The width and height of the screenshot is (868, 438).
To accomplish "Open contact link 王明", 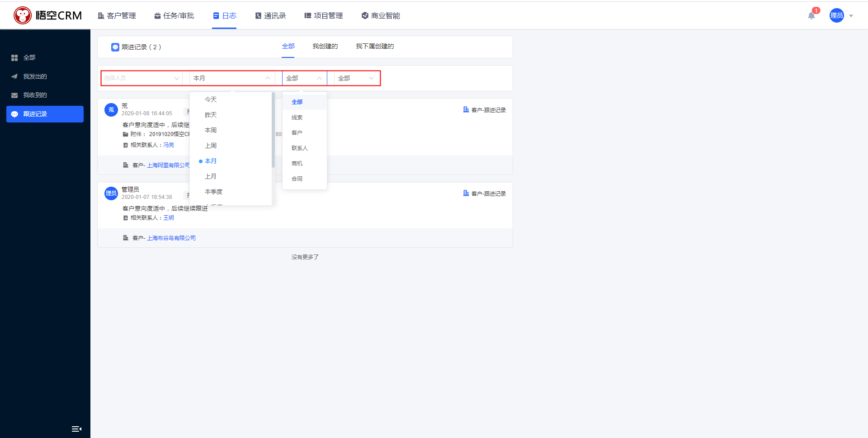I will [x=169, y=218].
